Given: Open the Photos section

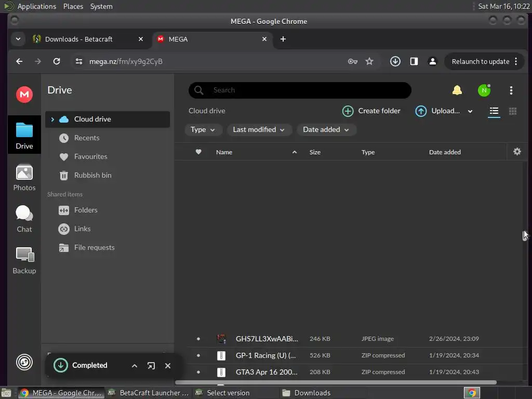Looking at the screenshot, I should click(24, 178).
